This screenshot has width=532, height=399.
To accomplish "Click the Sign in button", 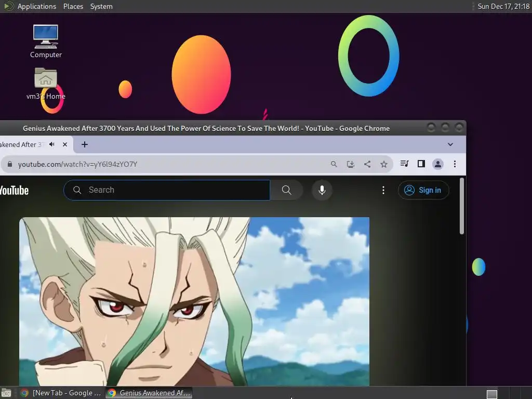I will coord(423,190).
